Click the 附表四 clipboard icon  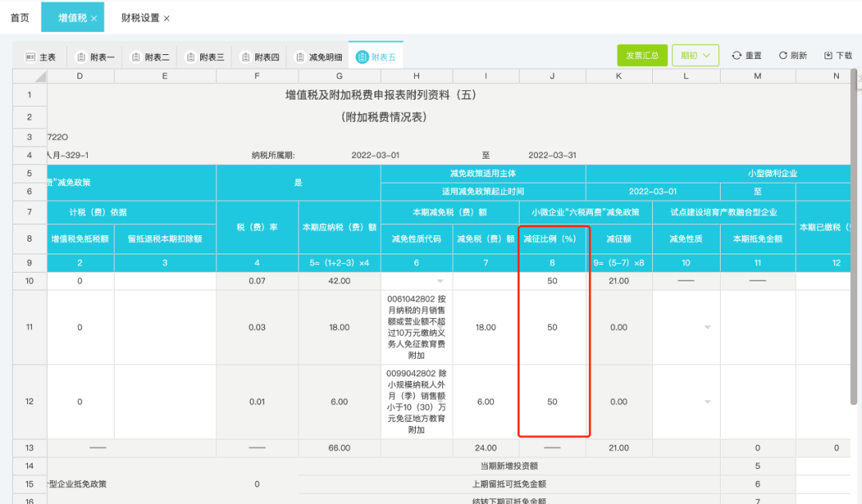pyautogui.click(x=246, y=57)
